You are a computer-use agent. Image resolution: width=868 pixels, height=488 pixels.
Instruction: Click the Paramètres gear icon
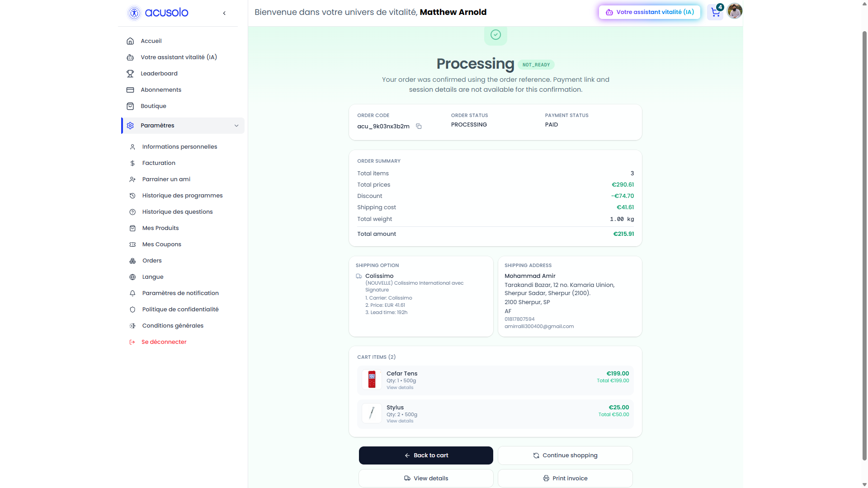click(x=130, y=126)
